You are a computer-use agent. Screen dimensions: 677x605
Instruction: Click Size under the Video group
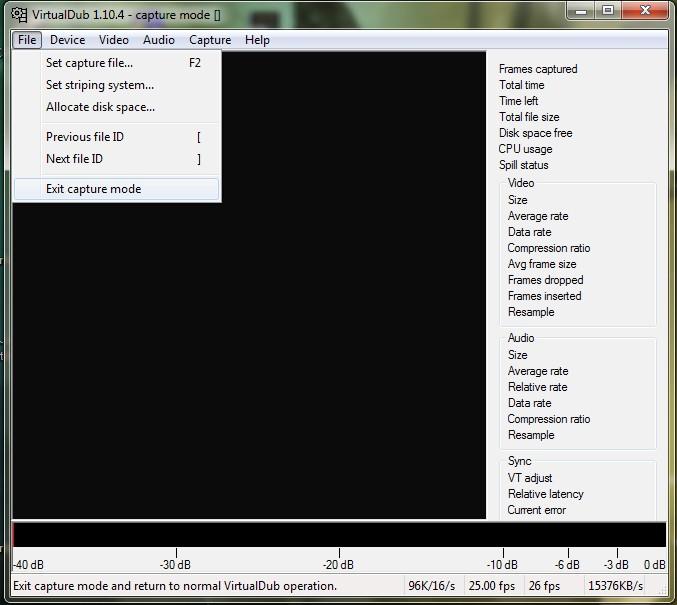(x=518, y=200)
